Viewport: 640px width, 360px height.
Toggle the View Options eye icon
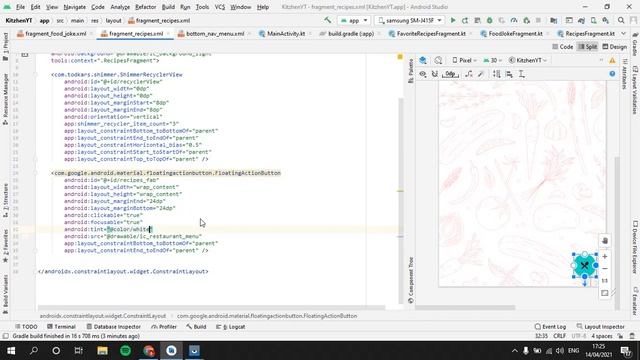click(423, 74)
